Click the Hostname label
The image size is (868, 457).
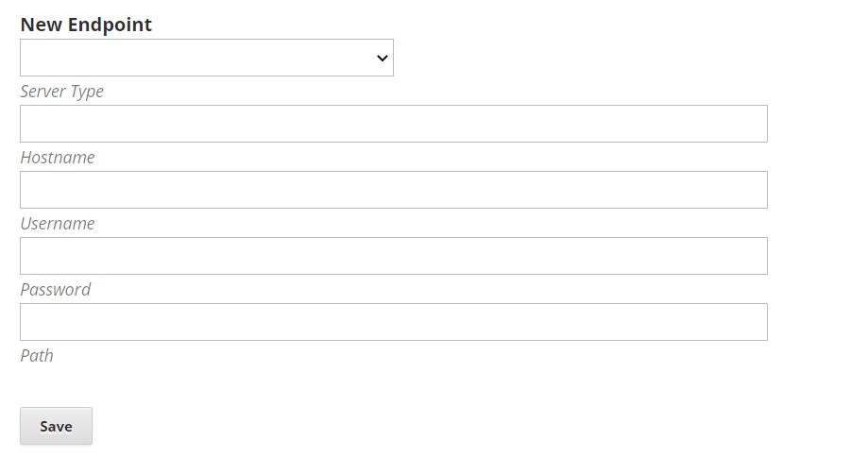point(57,157)
